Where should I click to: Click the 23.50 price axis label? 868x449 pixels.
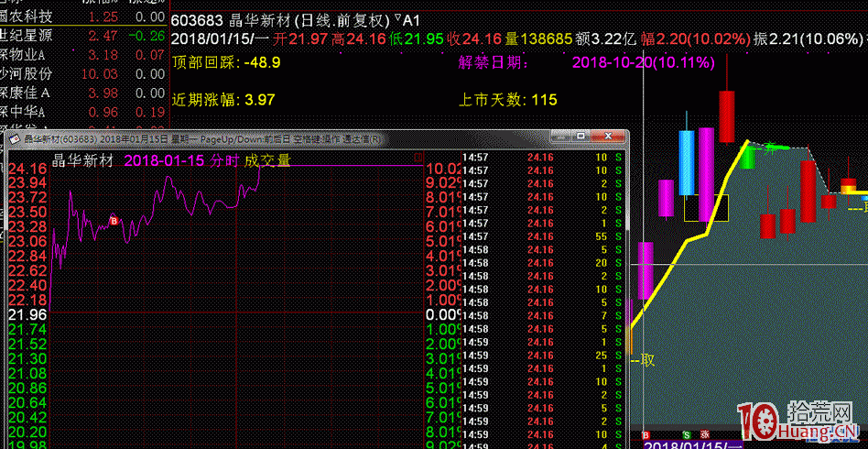27,213
